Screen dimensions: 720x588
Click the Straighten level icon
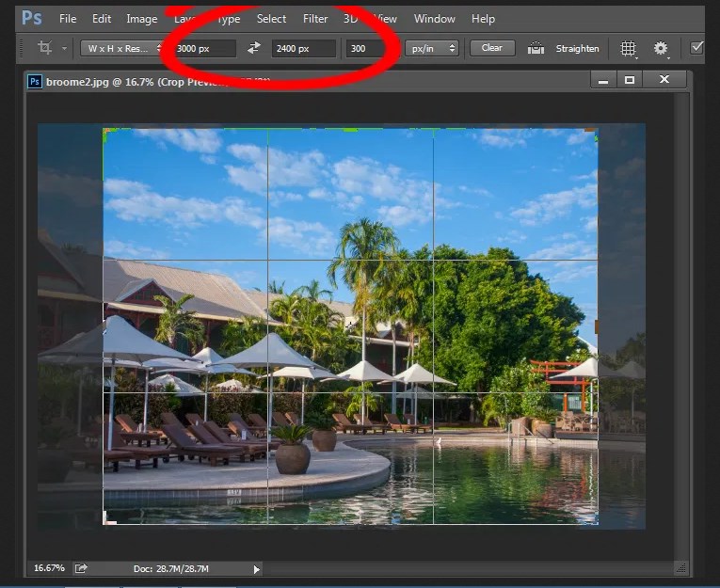coord(536,48)
